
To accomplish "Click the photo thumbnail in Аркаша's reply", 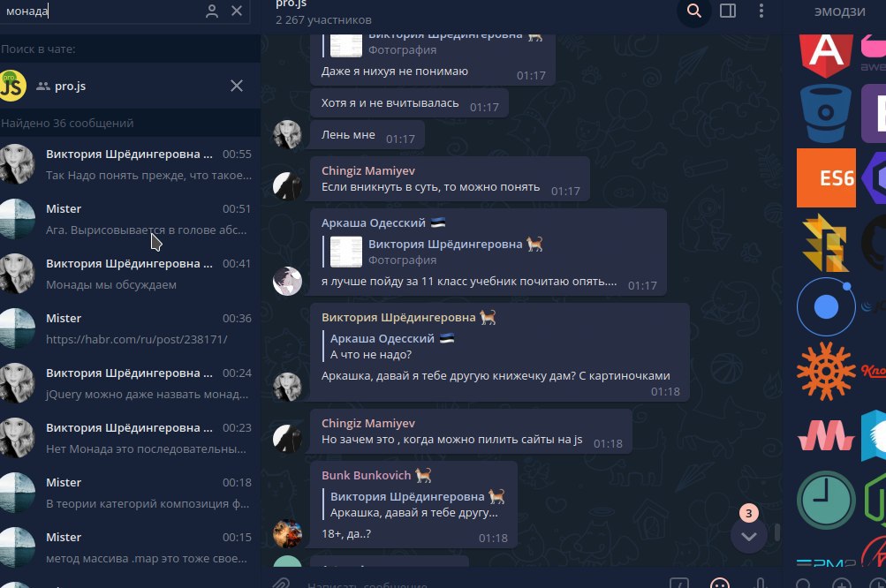I will pyautogui.click(x=345, y=252).
